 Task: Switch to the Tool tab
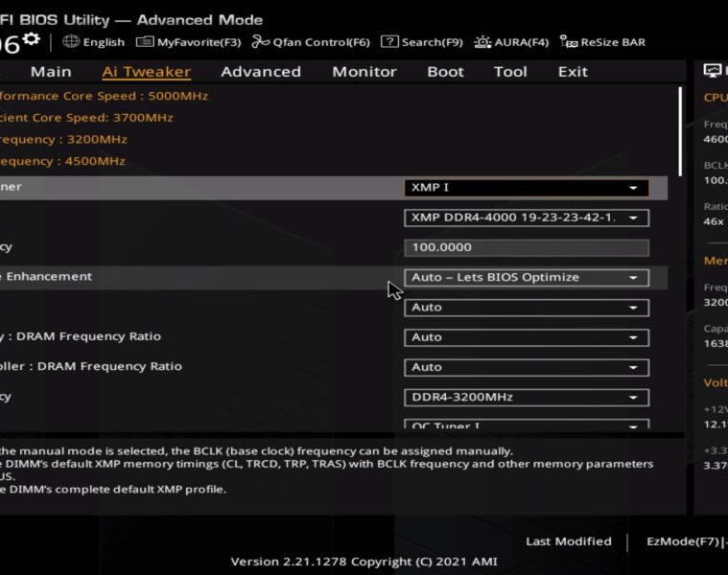[x=510, y=72]
